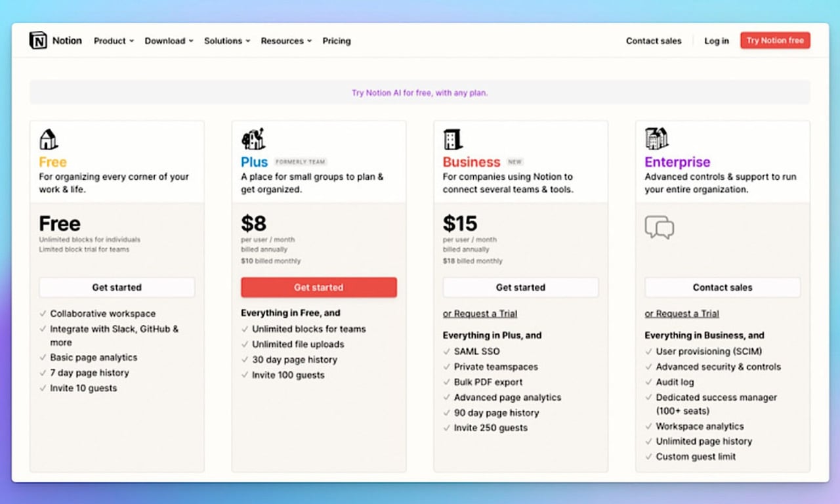This screenshot has height=504, width=840.
Task: Click the Free plan house icon
Action: point(49,139)
